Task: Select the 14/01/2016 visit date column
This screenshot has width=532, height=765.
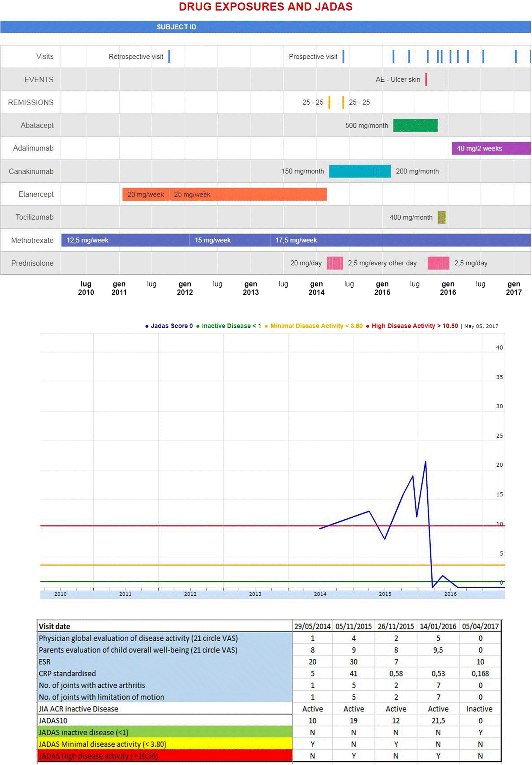Action: coord(438,626)
